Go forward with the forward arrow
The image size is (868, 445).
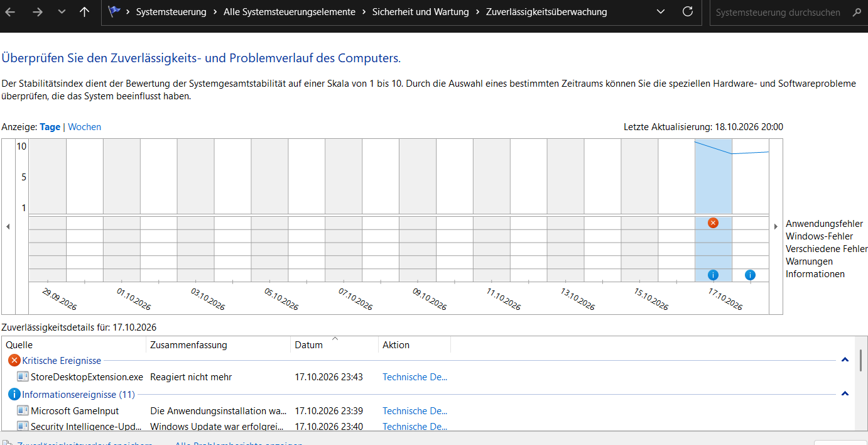[38, 12]
